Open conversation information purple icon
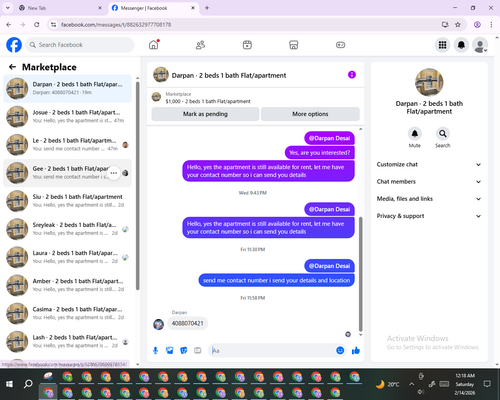 click(352, 75)
